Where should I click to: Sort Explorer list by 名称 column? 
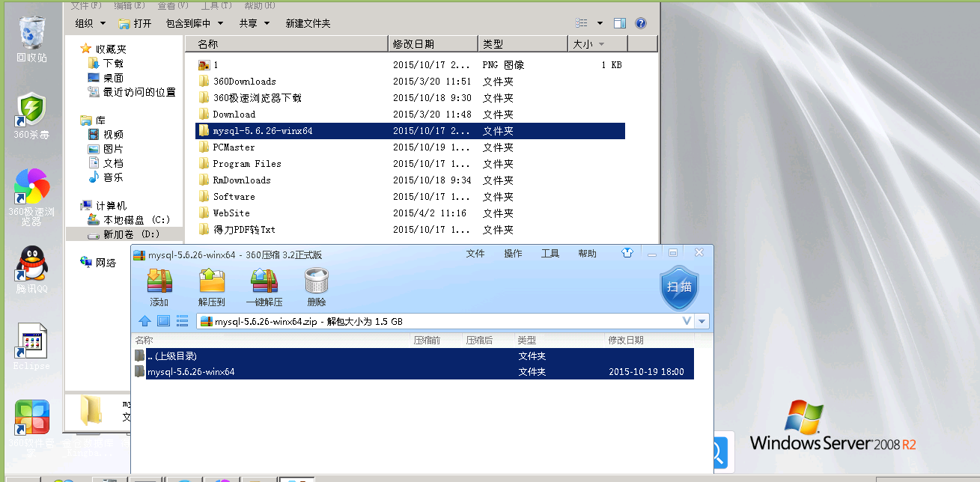pos(287,44)
